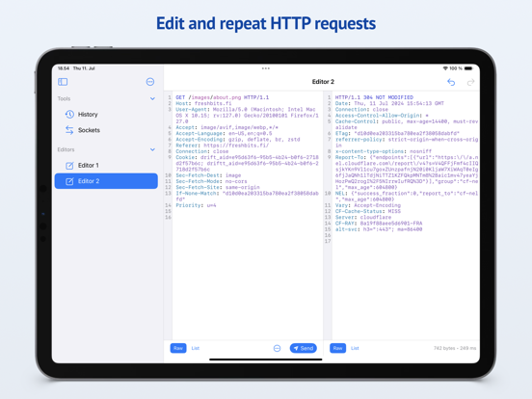Click the Tools section header label

coord(64,98)
